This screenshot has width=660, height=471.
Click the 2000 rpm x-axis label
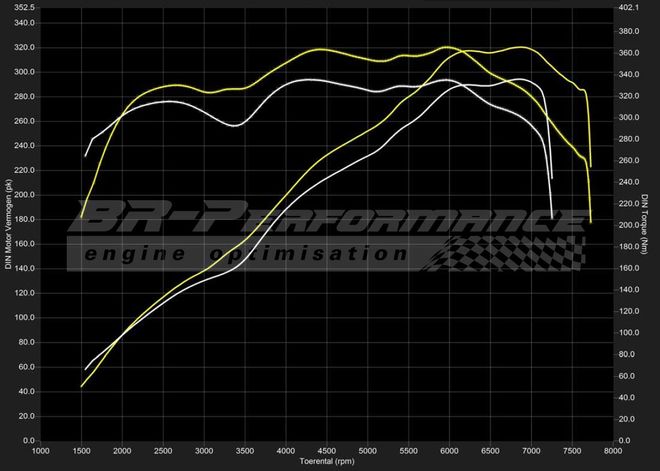click(x=123, y=451)
